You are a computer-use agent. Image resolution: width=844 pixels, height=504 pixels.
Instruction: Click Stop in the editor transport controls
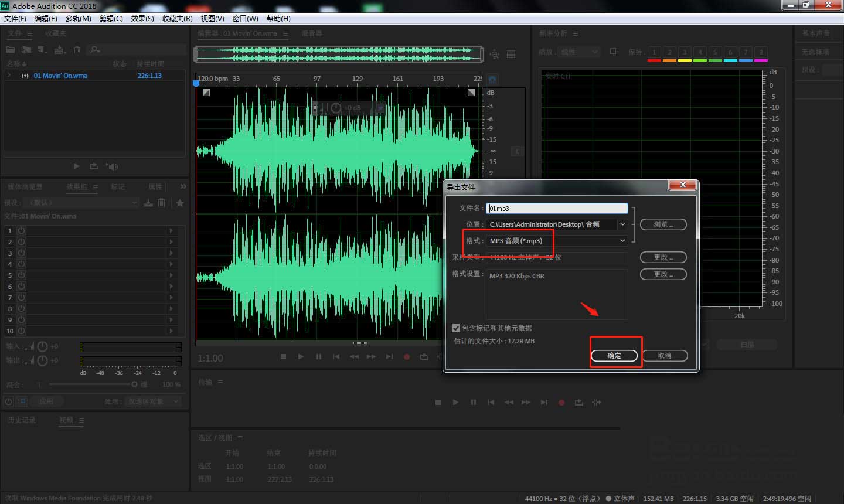click(x=283, y=356)
